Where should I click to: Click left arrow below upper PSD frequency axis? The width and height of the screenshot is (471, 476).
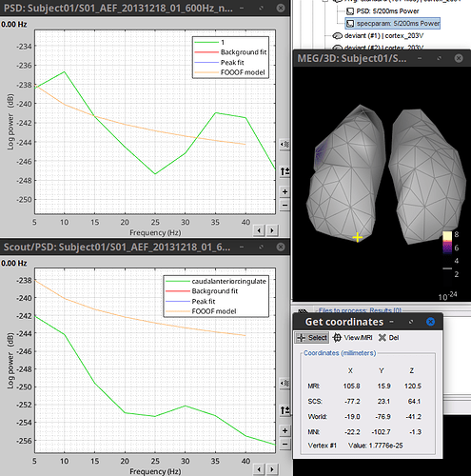(x=259, y=230)
